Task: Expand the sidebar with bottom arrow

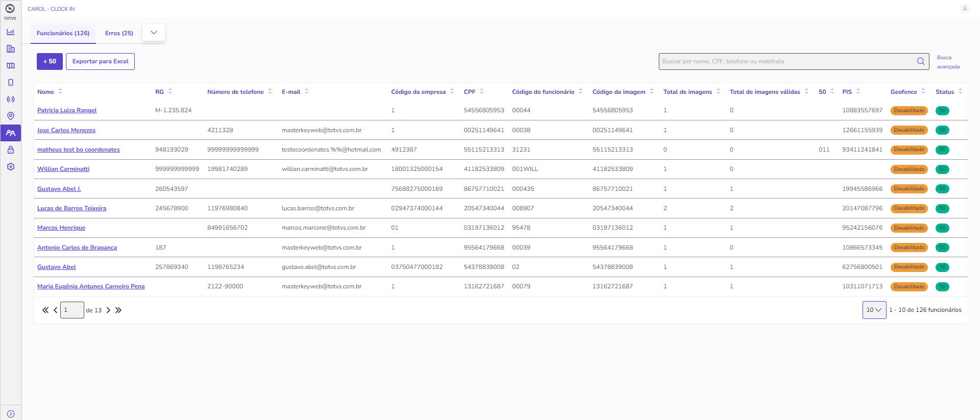Action: (x=10, y=414)
